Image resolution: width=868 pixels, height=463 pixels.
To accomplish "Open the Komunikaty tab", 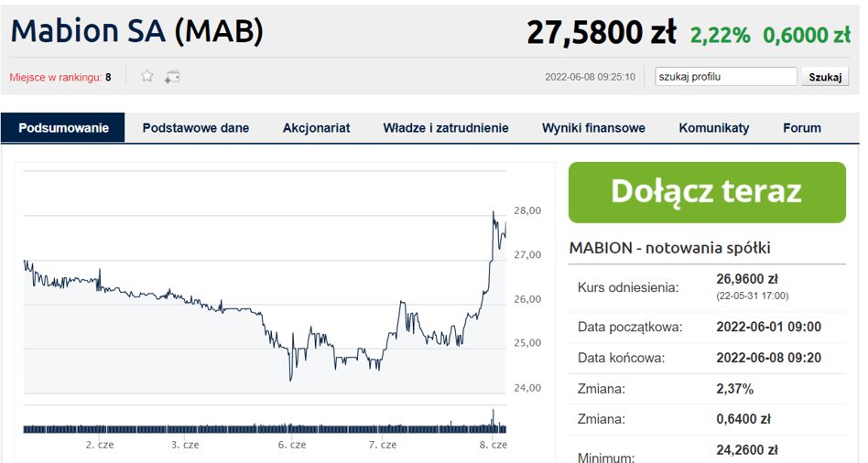I will coord(714,128).
